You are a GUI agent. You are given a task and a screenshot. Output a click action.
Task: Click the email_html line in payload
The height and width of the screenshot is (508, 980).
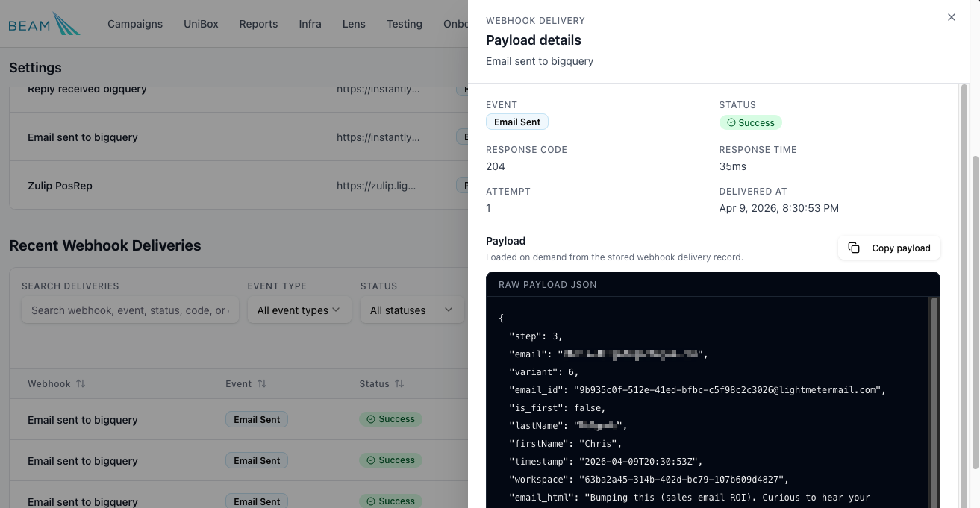[x=690, y=498]
